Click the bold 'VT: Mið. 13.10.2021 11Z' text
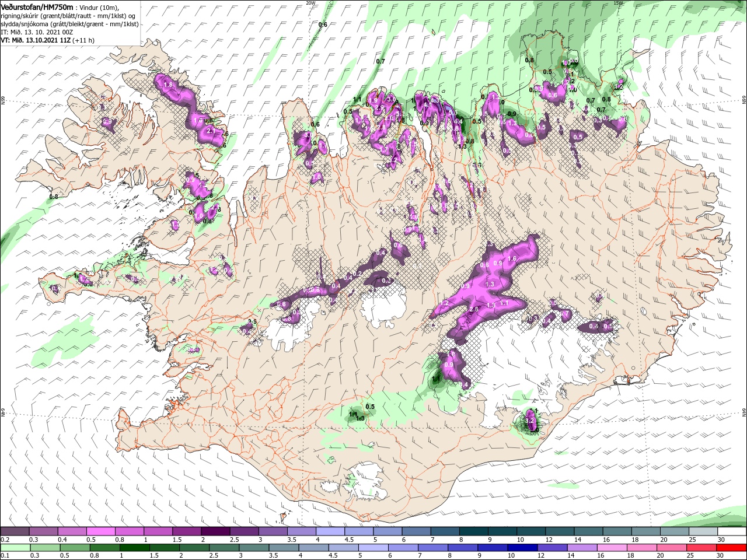Viewport: 747px width, 560px height. tap(36, 40)
